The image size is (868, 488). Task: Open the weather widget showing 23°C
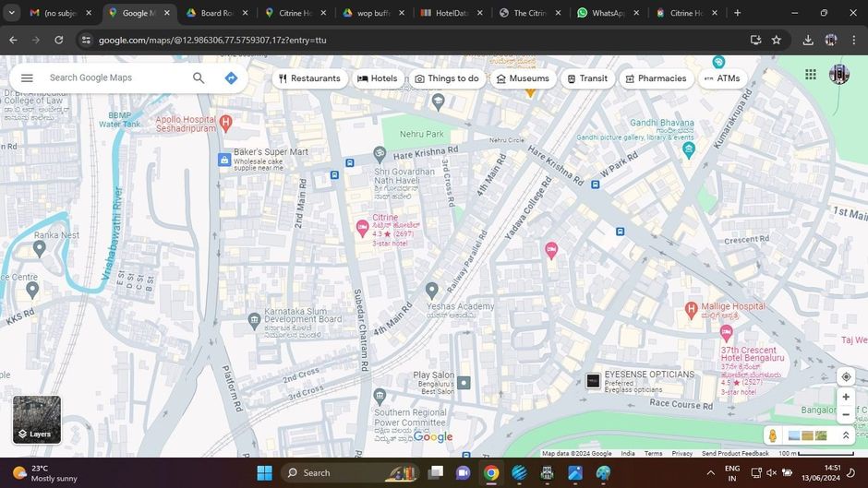click(45, 473)
